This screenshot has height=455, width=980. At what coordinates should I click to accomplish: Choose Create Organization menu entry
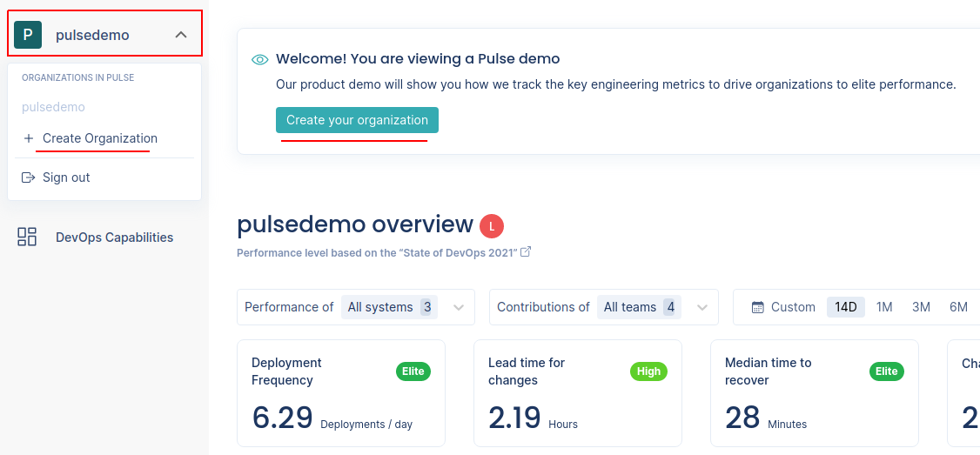point(100,138)
